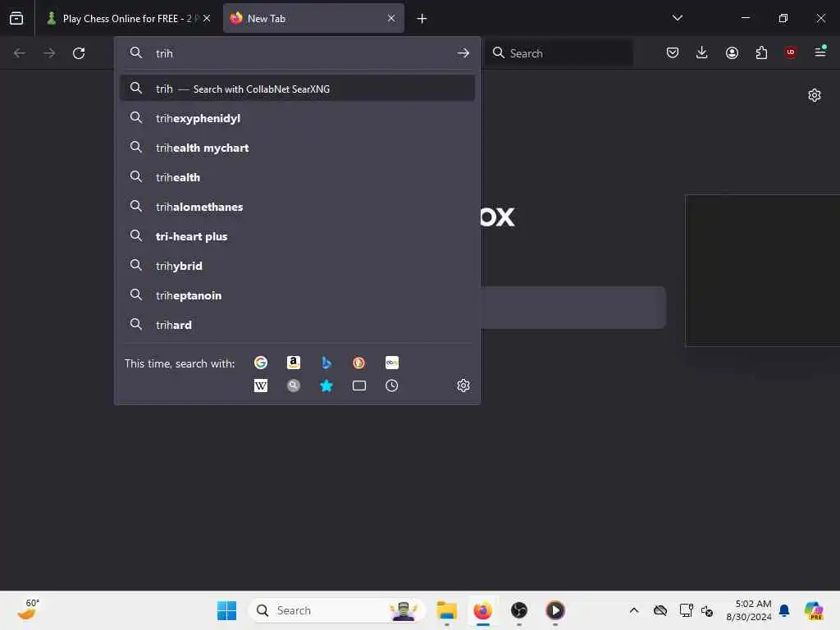Personalize new tab with gear icon
The height and width of the screenshot is (630, 840).
(815, 95)
